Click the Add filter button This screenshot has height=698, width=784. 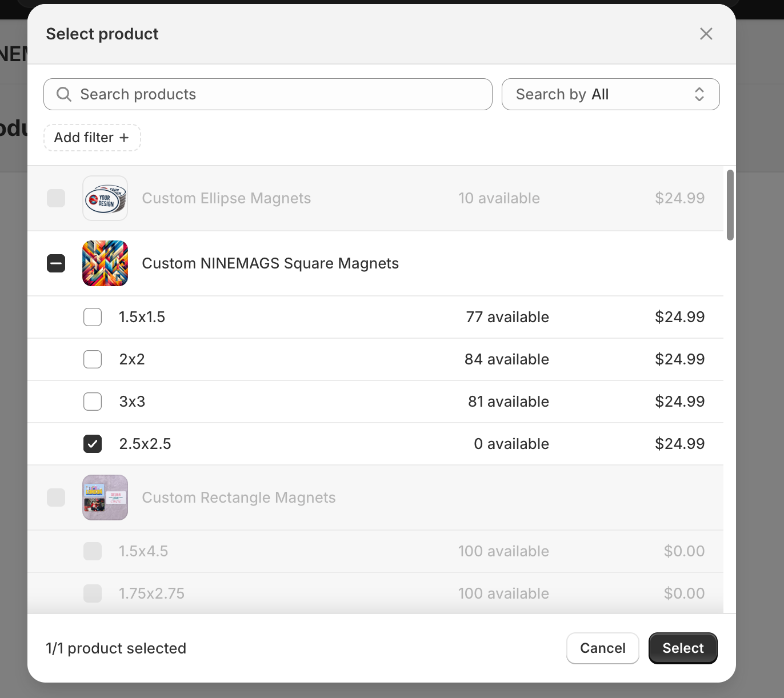point(92,138)
